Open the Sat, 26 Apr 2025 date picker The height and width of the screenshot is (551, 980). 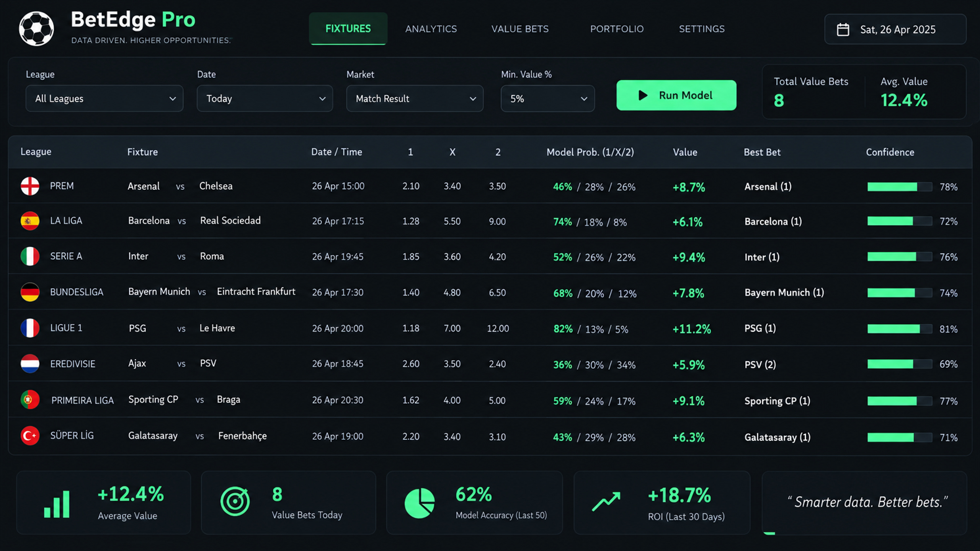coord(895,29)
